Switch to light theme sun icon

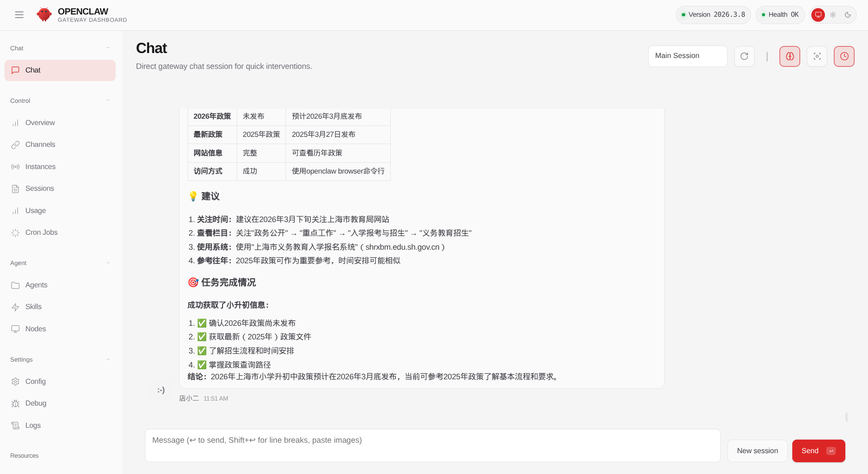point(833,15)
